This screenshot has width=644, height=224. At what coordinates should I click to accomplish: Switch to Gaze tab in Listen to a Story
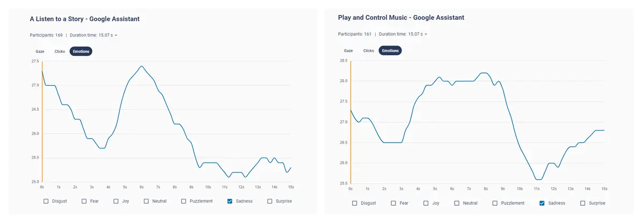40,51
